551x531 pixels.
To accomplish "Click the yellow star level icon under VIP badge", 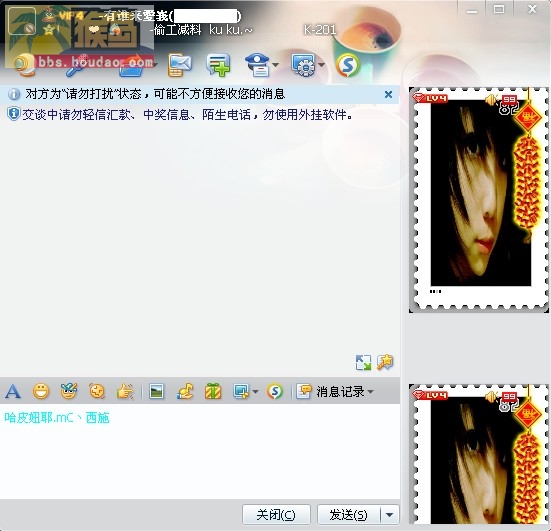I will [49, 29].
